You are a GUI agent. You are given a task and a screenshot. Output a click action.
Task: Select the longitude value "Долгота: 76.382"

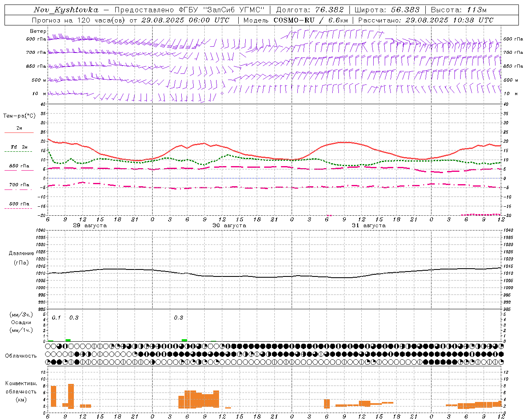click(309, 10)
